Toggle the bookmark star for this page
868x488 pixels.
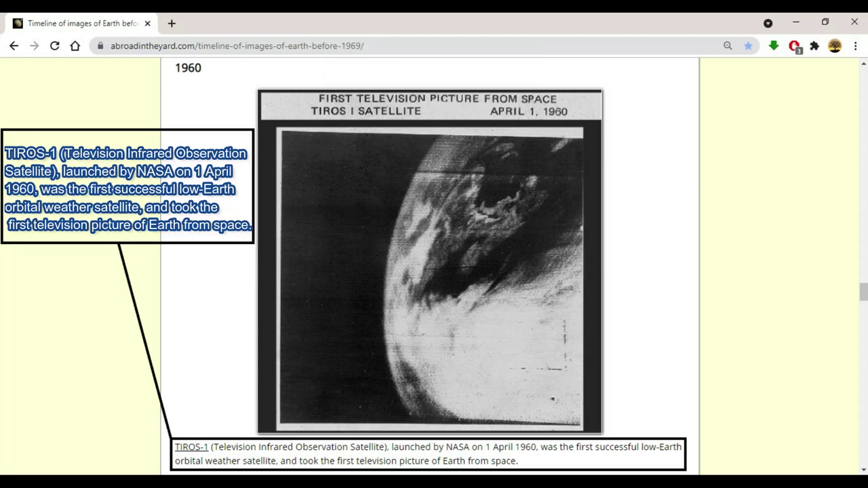(x=748, y=45)
